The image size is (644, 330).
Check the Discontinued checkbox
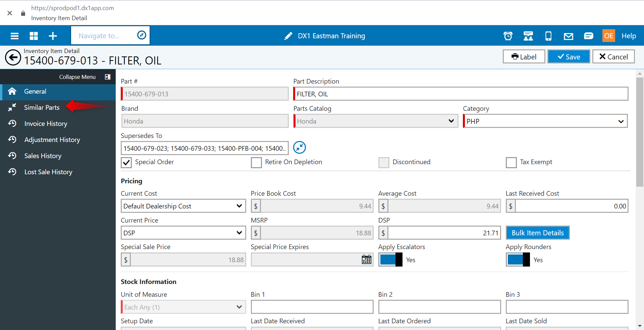coord(384,162)
